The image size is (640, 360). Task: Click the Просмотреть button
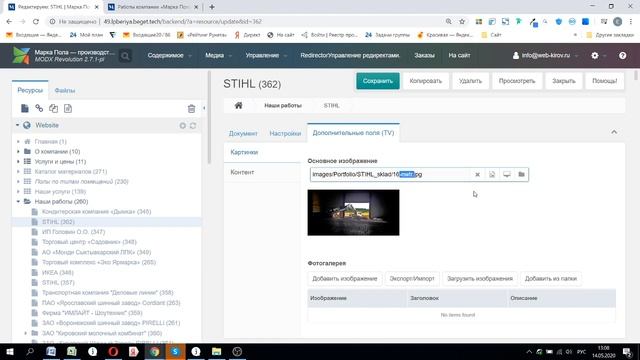point(517,81)
